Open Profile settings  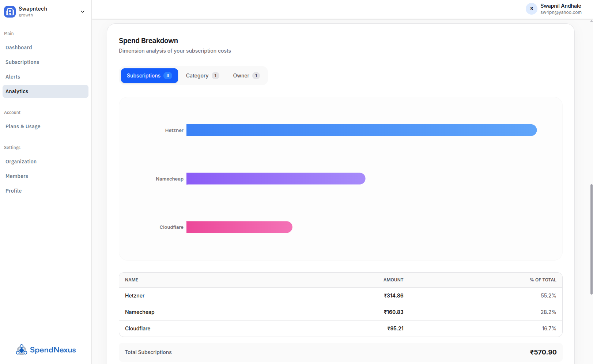tap(14, 190)
